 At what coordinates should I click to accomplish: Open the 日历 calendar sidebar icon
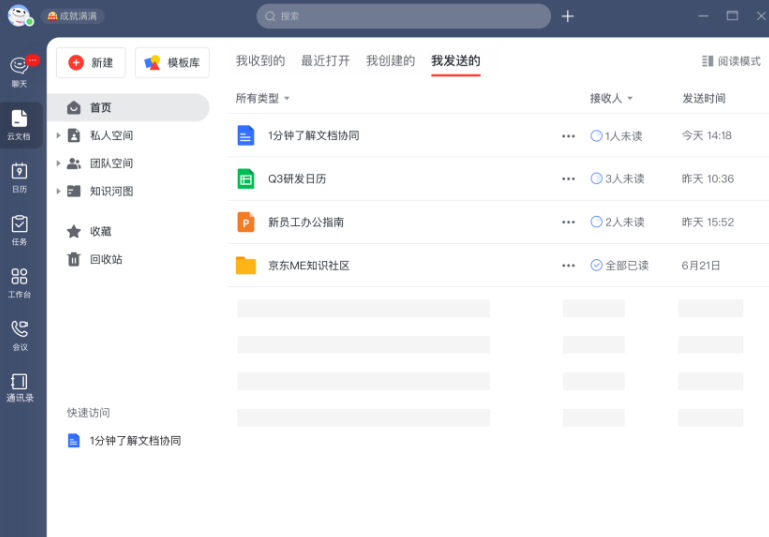(x=19, y=176)
